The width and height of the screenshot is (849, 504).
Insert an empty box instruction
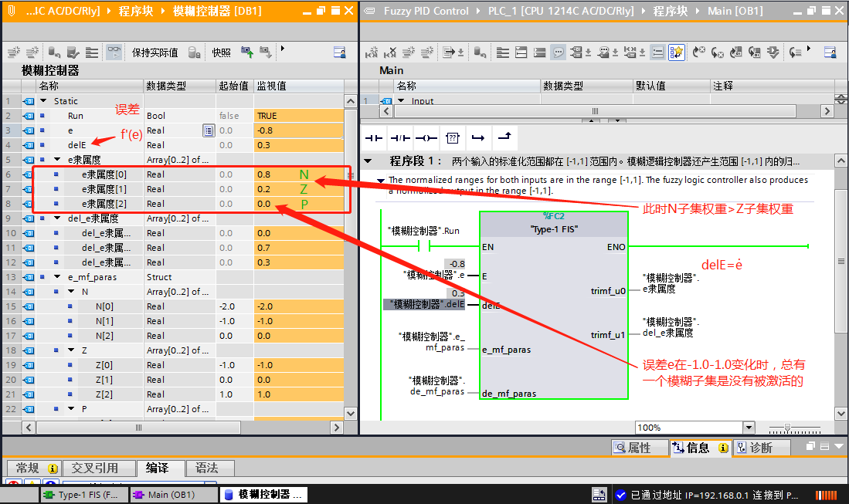click(453, 138)
